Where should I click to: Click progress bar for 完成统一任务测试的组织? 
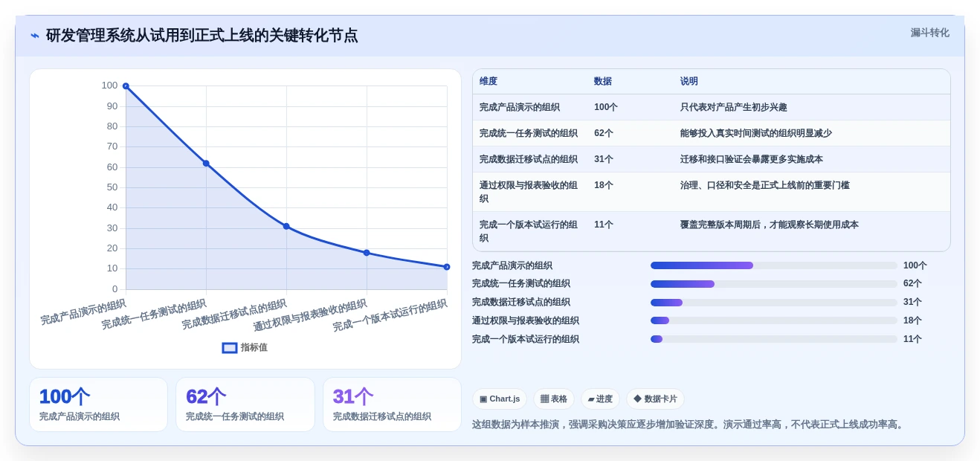pyautogui.click(x=774, y=284)
